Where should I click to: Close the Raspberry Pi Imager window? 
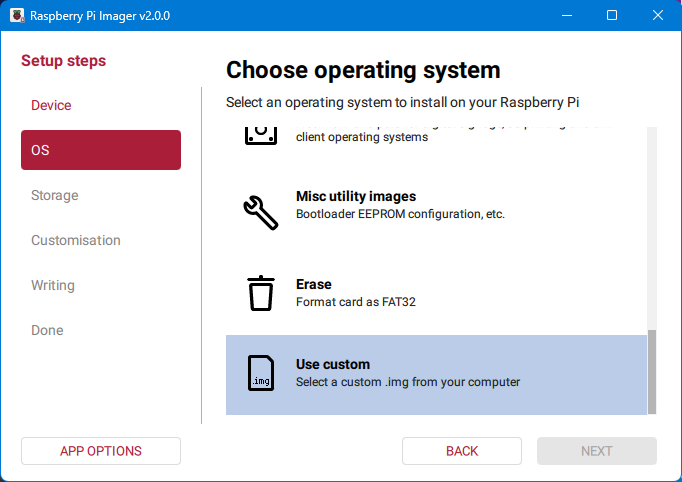(x=658, y=15)
